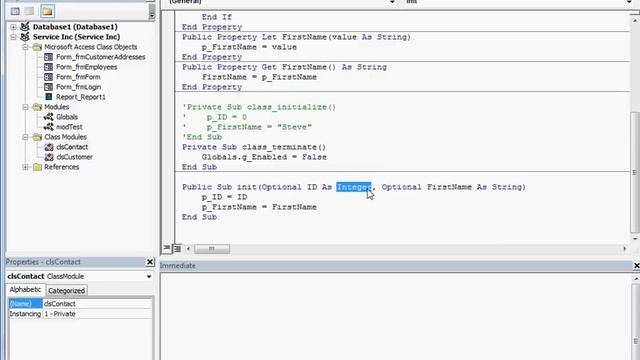This screenshot has width=640, height=360.
Task: Click Project Explorer toolbar overflow arrow
Action: click(x=152, y=12)
